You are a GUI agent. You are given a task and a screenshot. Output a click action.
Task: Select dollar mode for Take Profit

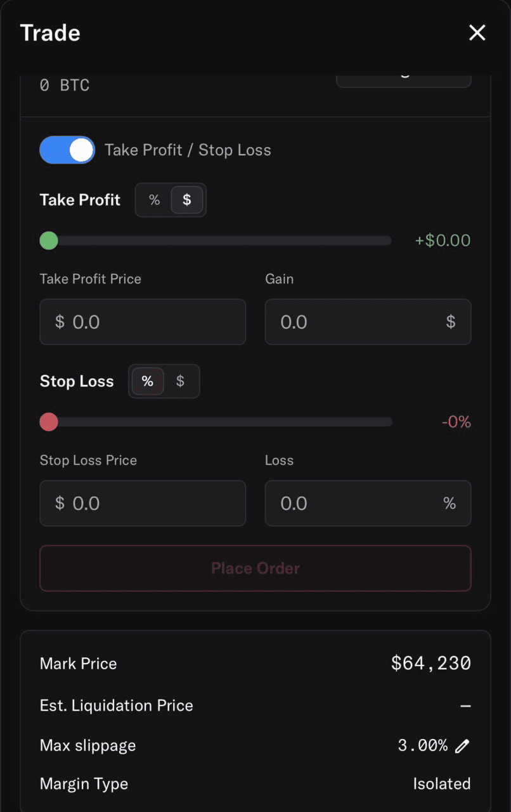[186, 200]
